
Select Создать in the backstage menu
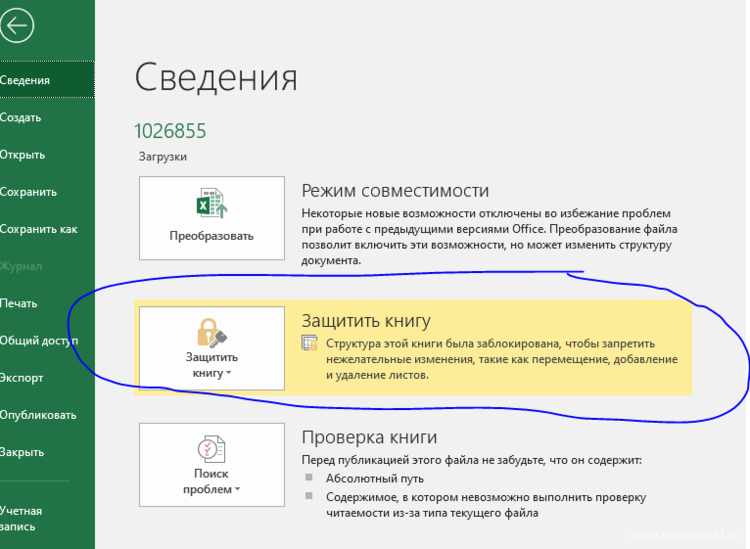(x=47, y=117)
